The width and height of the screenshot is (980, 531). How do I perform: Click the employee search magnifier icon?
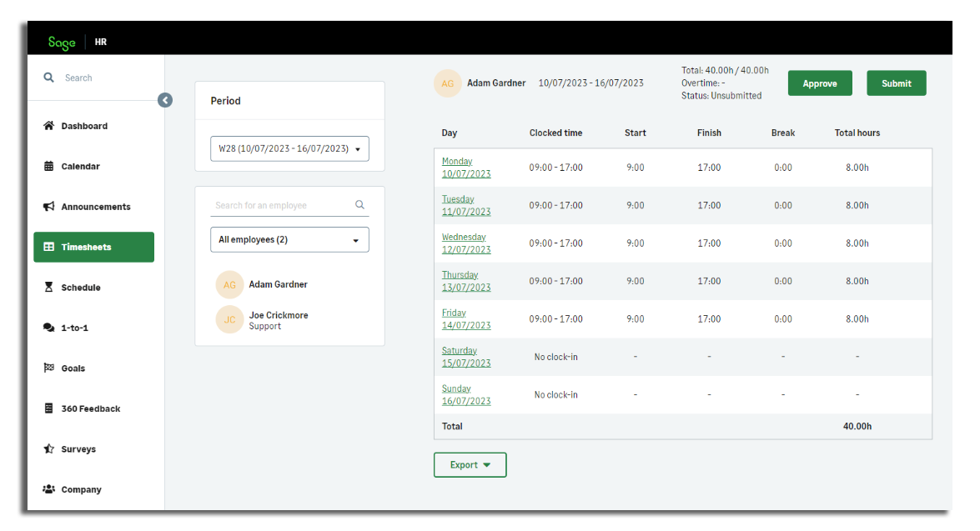tap(360, 204)
